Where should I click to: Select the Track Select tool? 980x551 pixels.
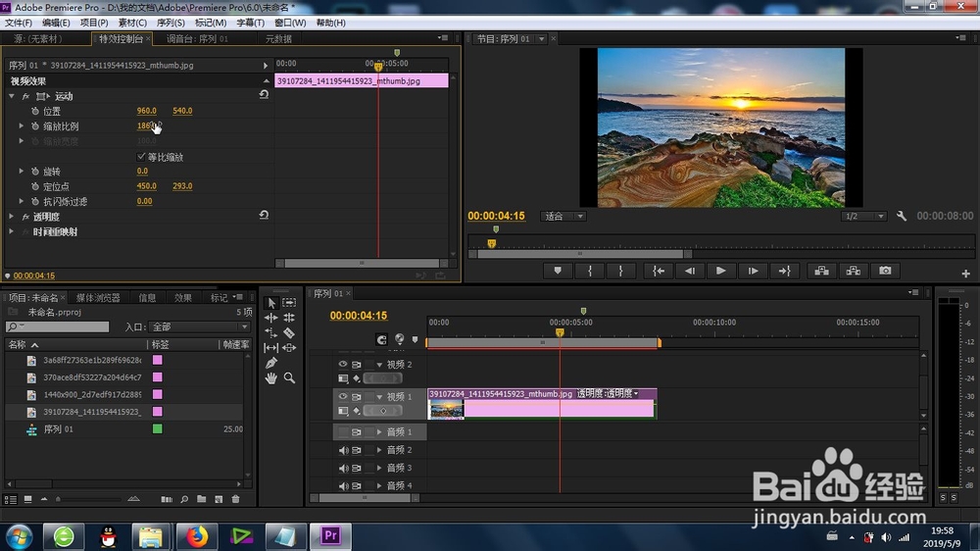click(289, 302)
